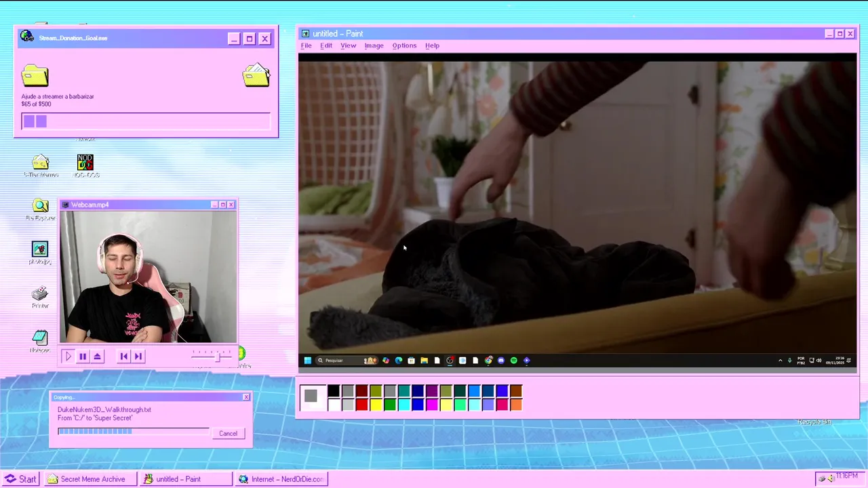This screenshot has height=488, width=868.
Task: Open the View menu in Paint
Action: click(348, 45)
